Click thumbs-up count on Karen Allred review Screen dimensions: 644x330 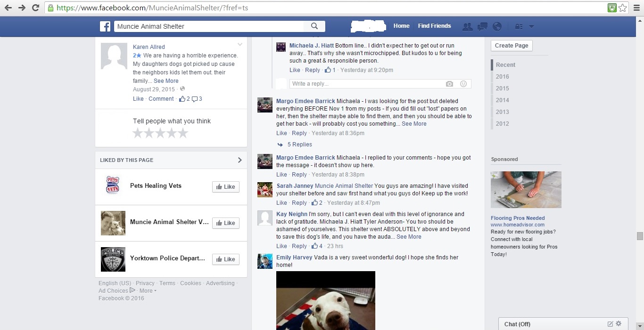[x=184, y=99]
